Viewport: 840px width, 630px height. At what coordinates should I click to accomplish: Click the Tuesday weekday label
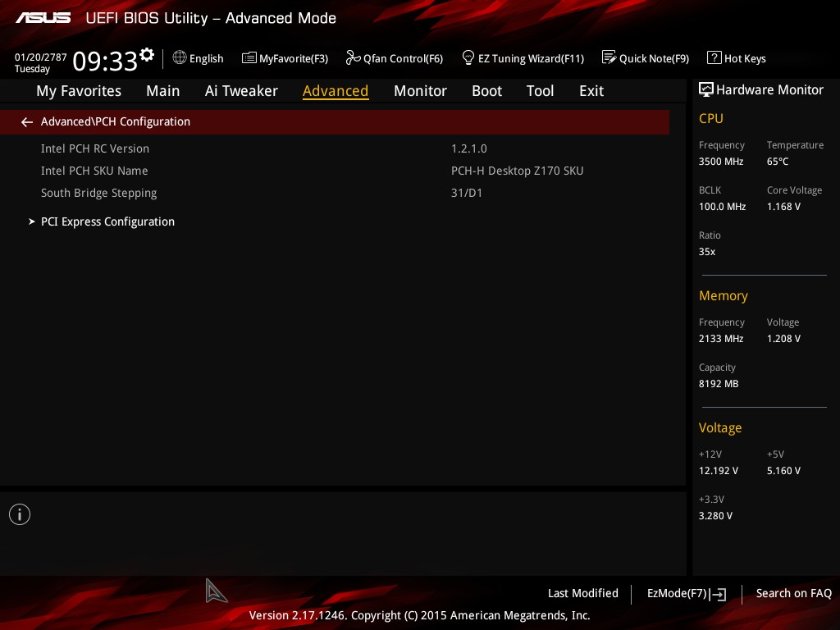point(32,69)
